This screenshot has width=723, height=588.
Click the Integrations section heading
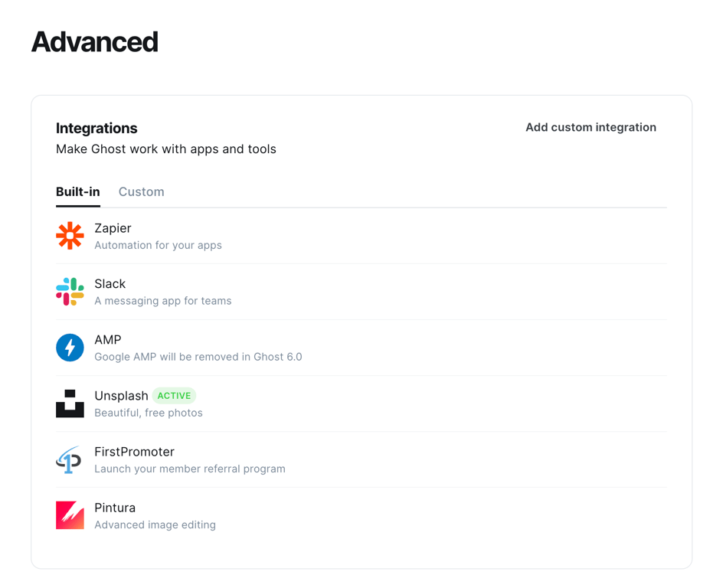point(97,128)
